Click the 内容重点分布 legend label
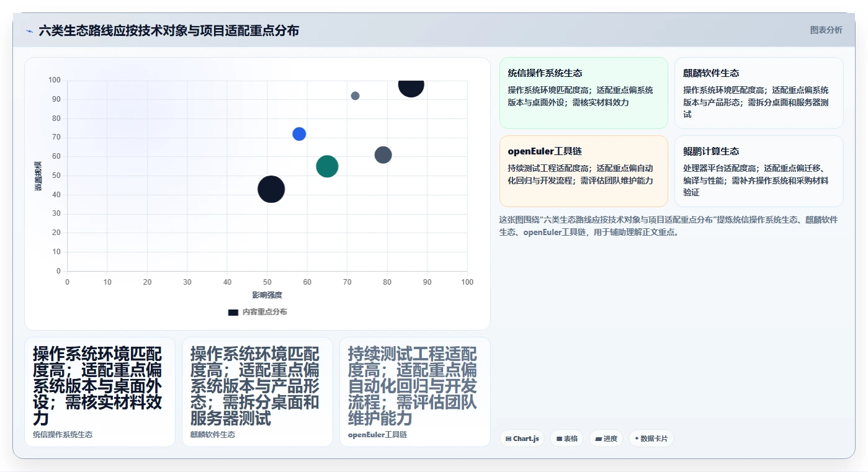This screenshot has width=868, height=472. click(265, 312)
